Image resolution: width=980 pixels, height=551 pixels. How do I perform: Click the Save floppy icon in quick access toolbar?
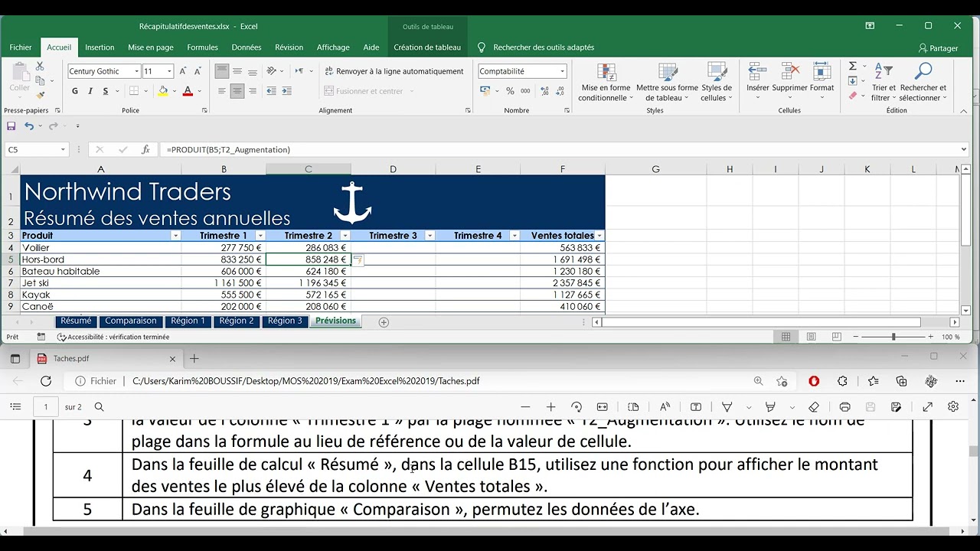click(x=11, y=126)
